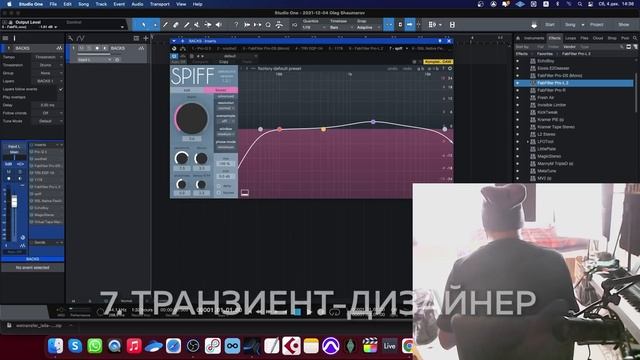Open the Tempo Timestretch dropdown in inspector
This screenshot has height=360, width=640.
click(x=47, y=57)
